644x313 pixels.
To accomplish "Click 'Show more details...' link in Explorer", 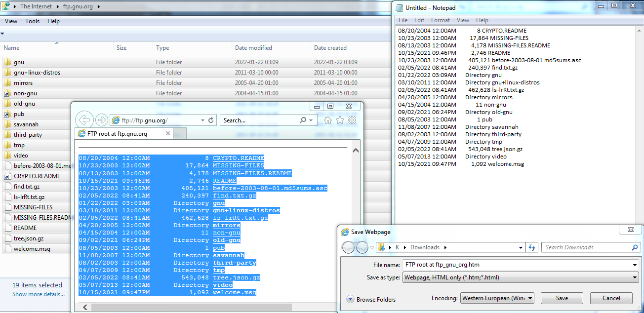I will (x=39, y=294).
